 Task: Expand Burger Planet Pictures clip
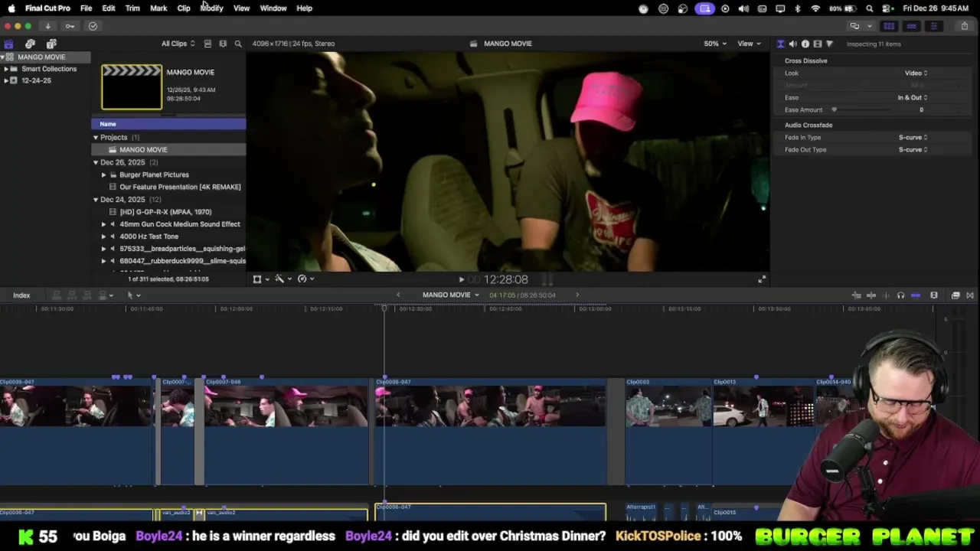tap(103, 174)
